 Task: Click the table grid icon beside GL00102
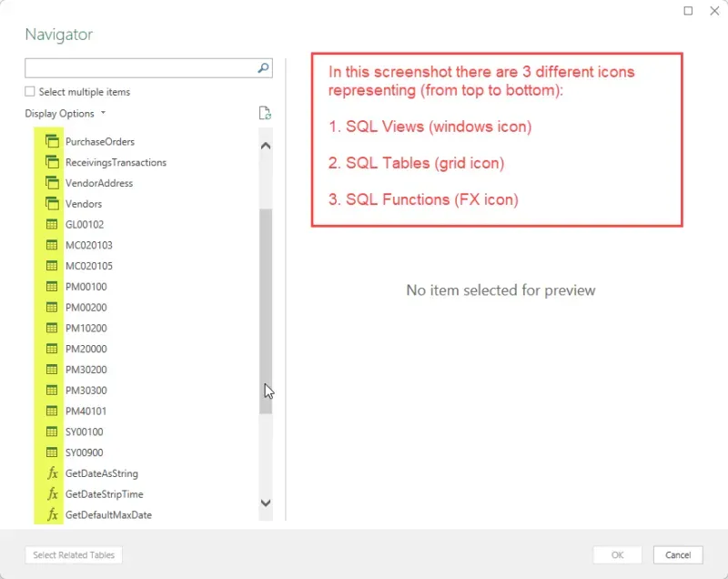pyautogui.click(x=52, y=225)
